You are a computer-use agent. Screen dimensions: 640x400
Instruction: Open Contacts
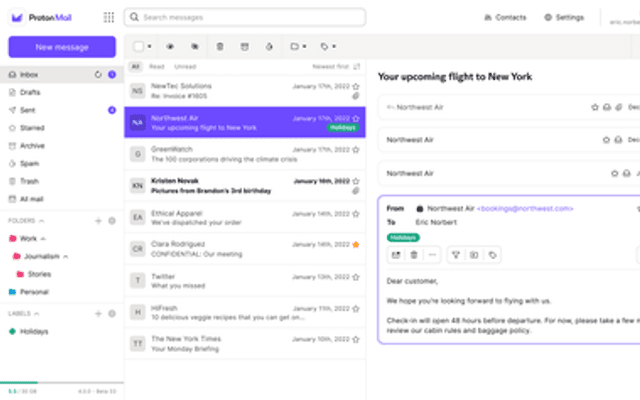[505, 18]
